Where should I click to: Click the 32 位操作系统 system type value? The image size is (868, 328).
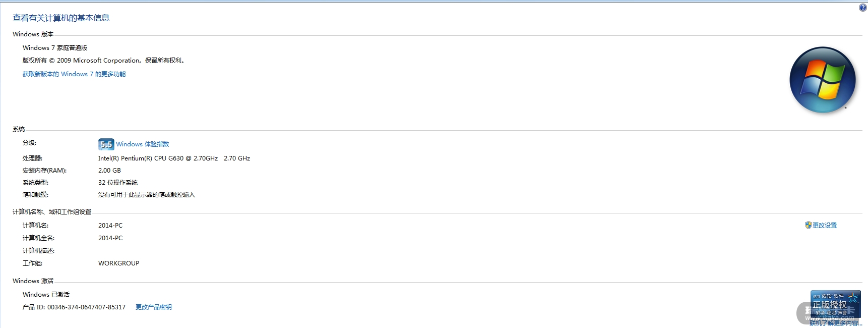tap(118, 183)
